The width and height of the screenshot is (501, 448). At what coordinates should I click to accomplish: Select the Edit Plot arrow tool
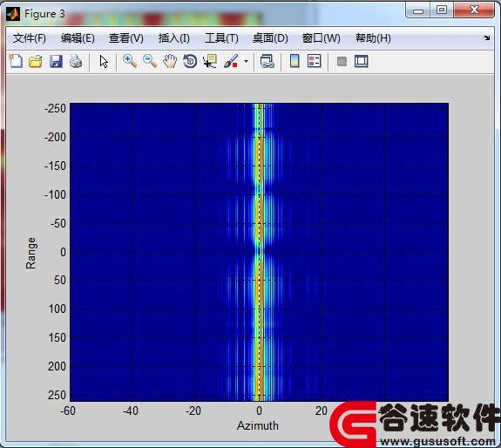click(104, 61)
